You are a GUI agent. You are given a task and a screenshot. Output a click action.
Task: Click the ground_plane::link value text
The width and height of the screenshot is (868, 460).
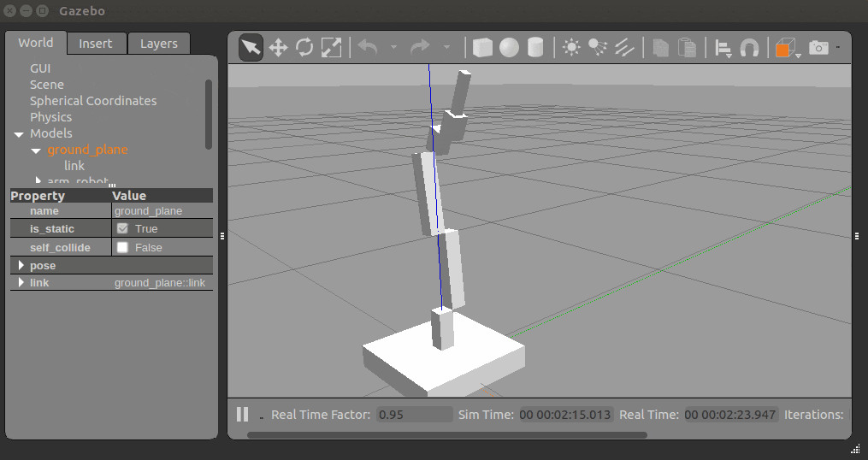tap(159, 283)
